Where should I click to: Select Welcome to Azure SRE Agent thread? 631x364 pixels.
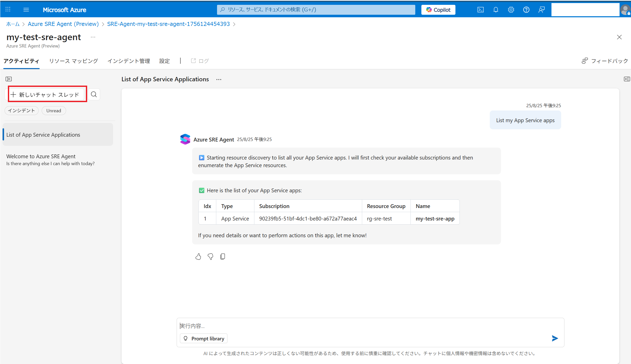[x=58, y=160]
